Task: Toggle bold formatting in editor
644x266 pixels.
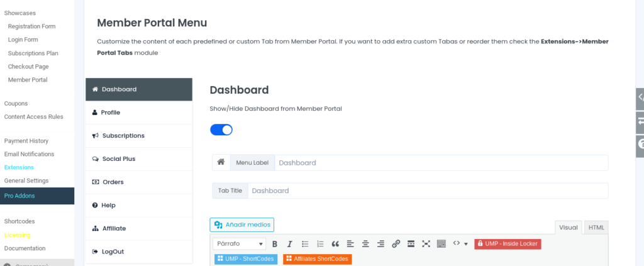Action: pos(275,244)
